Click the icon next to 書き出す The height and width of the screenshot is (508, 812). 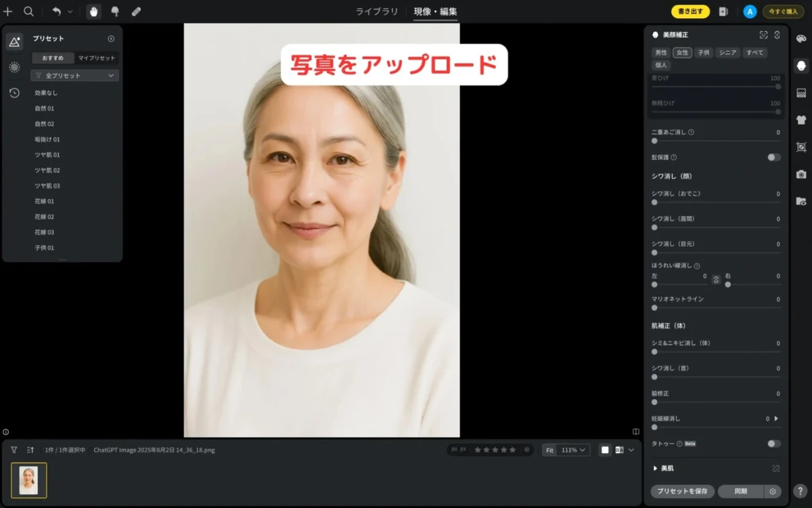pos(723,12)
